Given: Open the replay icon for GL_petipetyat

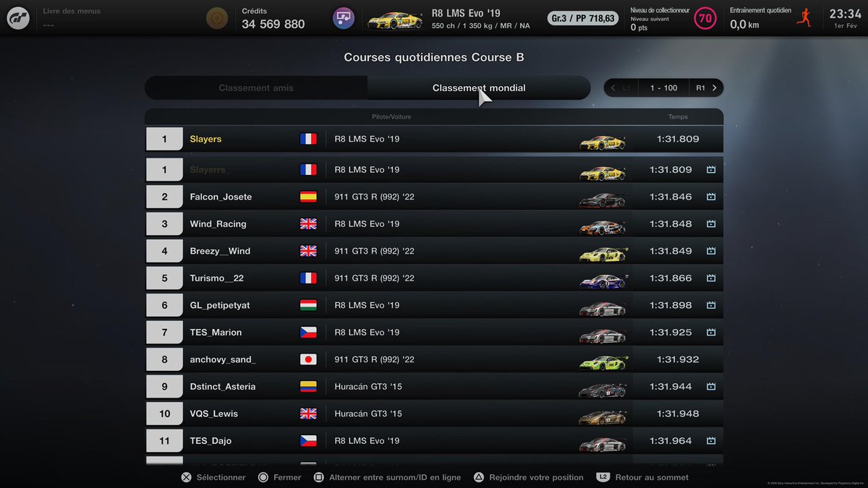Looking at the screenshot, I should [711, 305].
